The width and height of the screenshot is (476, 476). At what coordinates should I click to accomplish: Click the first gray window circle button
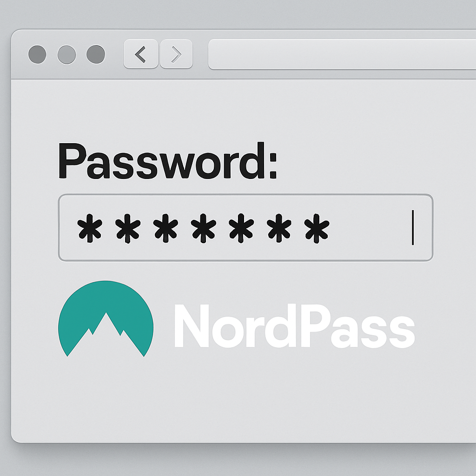click(x=37, y=55)
